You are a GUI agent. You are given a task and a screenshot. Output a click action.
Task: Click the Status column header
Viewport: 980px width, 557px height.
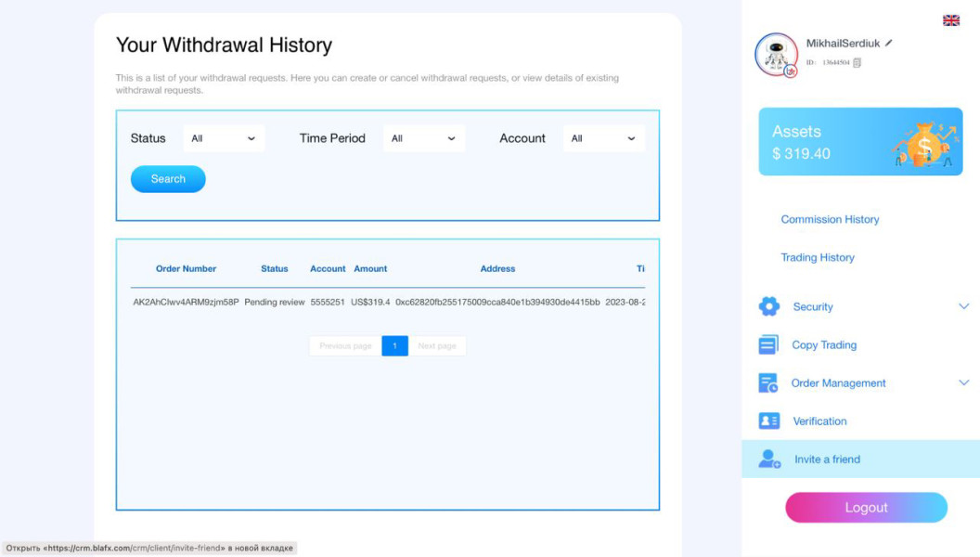275,269
